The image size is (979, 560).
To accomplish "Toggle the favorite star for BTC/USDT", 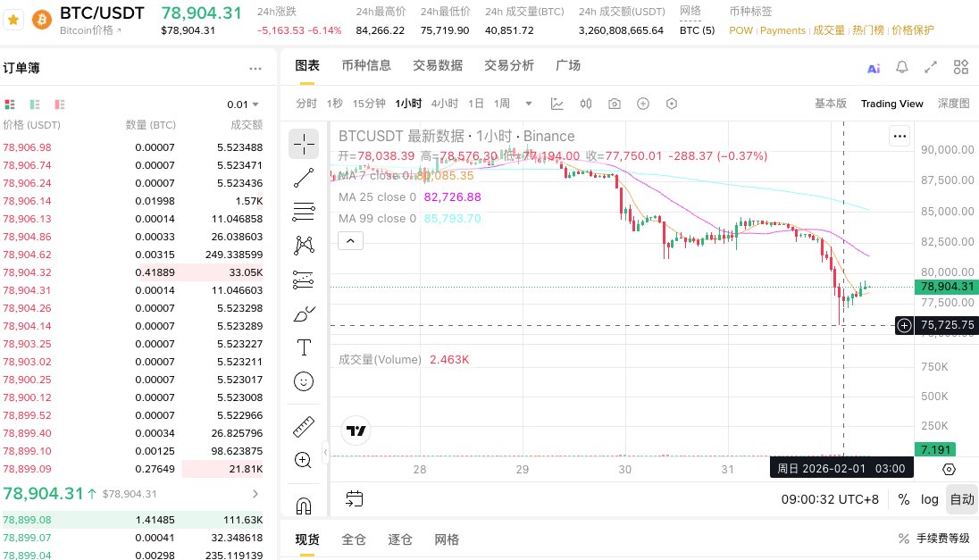I will [13, 20].
